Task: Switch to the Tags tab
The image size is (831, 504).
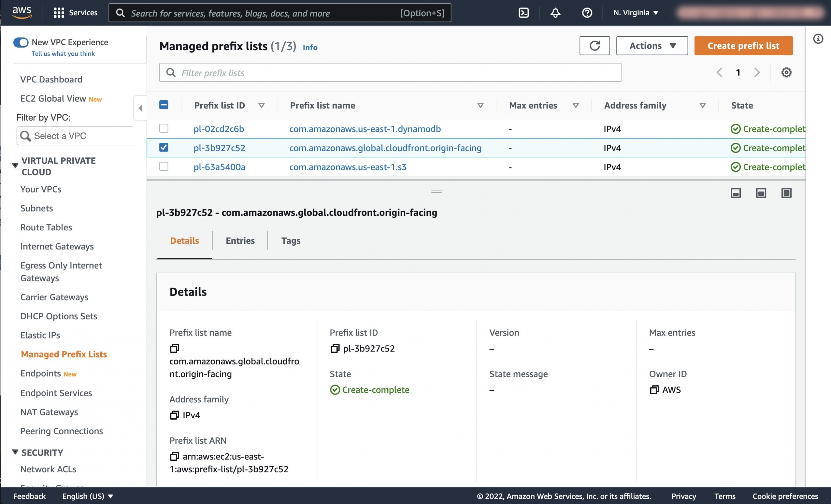Action: click(x=291, y=240)
